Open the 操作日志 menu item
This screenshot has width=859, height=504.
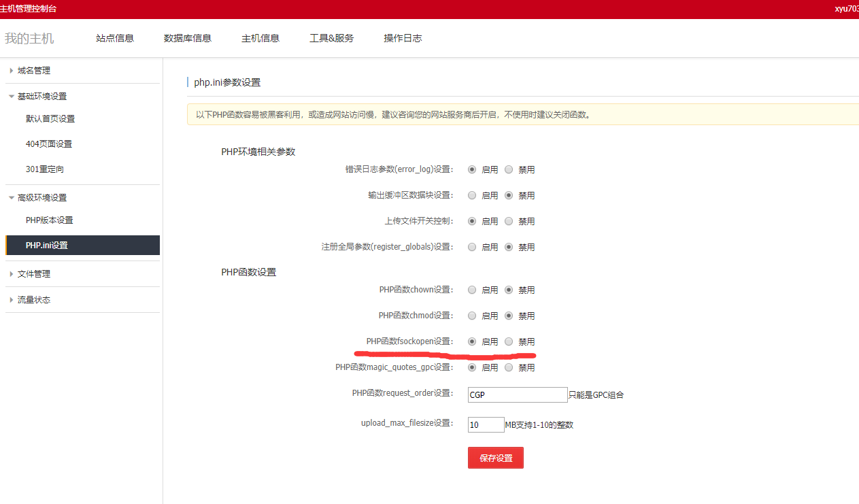403,39
